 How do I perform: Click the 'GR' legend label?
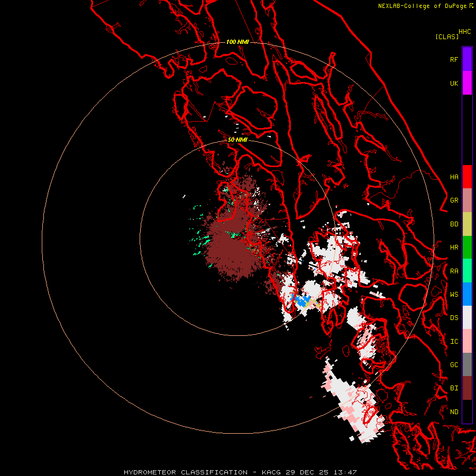(x=454, y=200)
